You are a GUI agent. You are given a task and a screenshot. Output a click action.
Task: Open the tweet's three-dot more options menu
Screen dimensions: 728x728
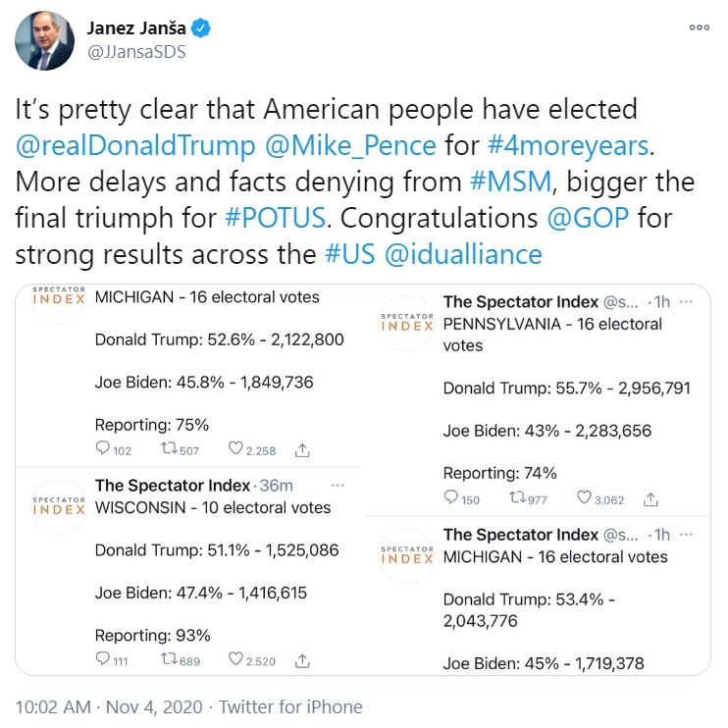point(699,27)
